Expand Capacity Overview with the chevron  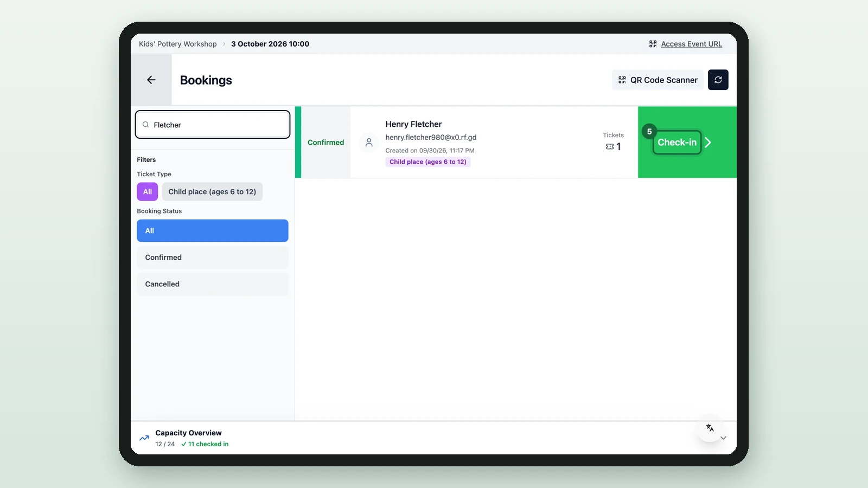click(x=723, y=438)
